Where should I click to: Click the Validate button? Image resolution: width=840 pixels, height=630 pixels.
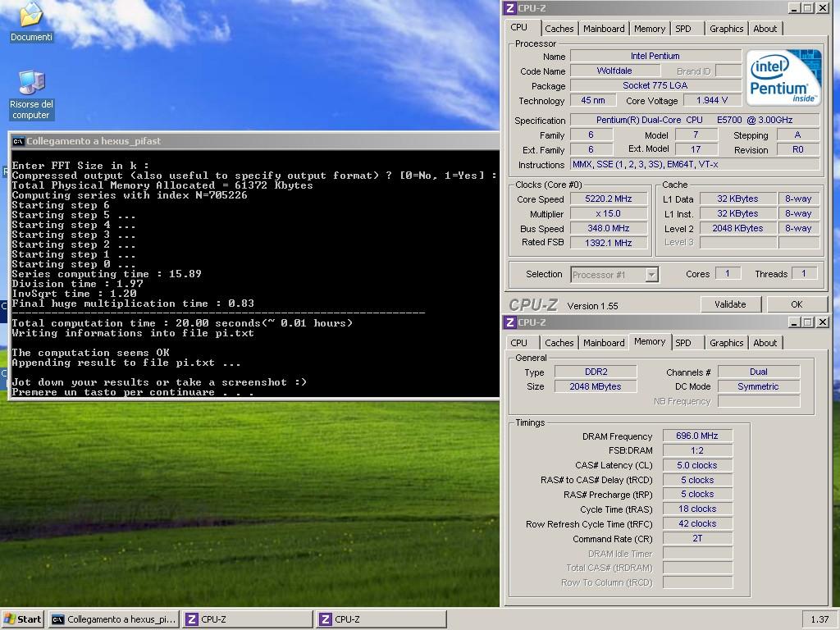(x=730, y=304)
